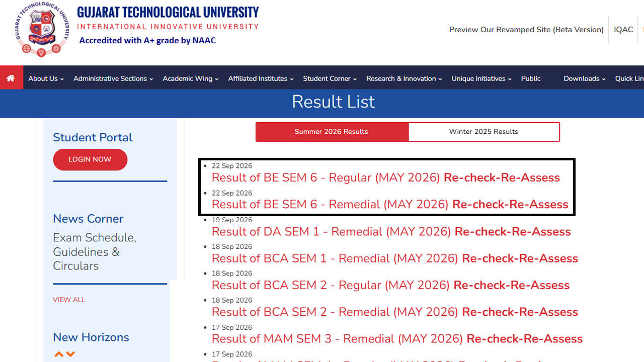Screen dimensions: 644x362
Task: Expand the Unique Initiatives menu
Action: tap(481, 78)
